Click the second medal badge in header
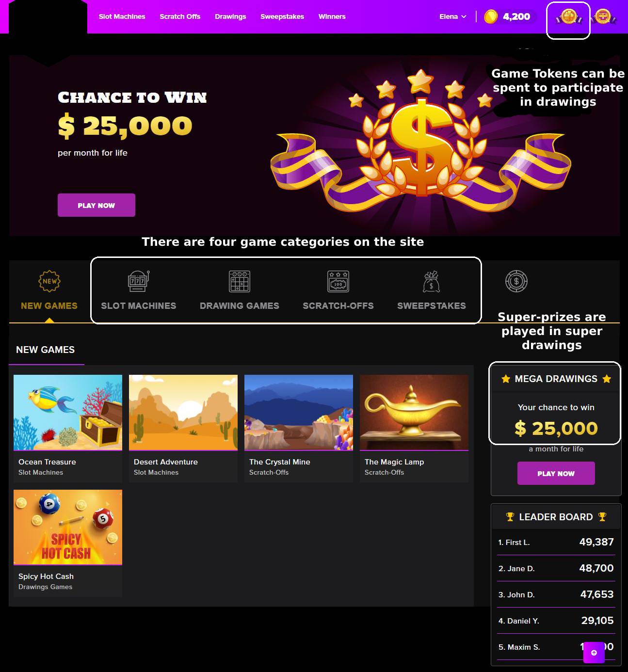This screenshot has height=672, width=628. (603, 17)
